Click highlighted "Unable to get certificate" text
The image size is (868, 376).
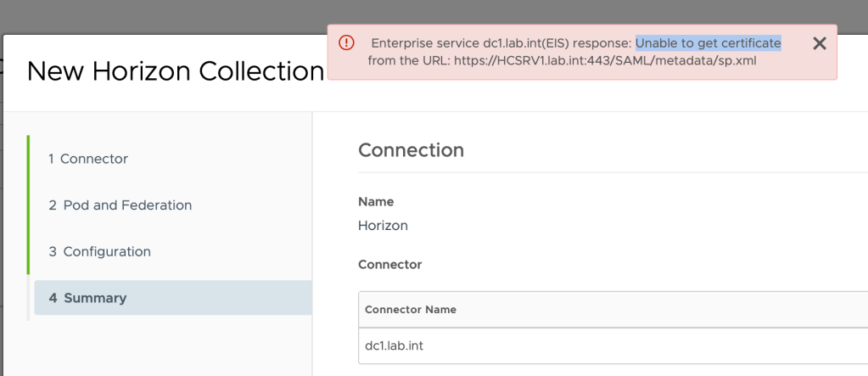pyautogui.click(x=708, y=42)
